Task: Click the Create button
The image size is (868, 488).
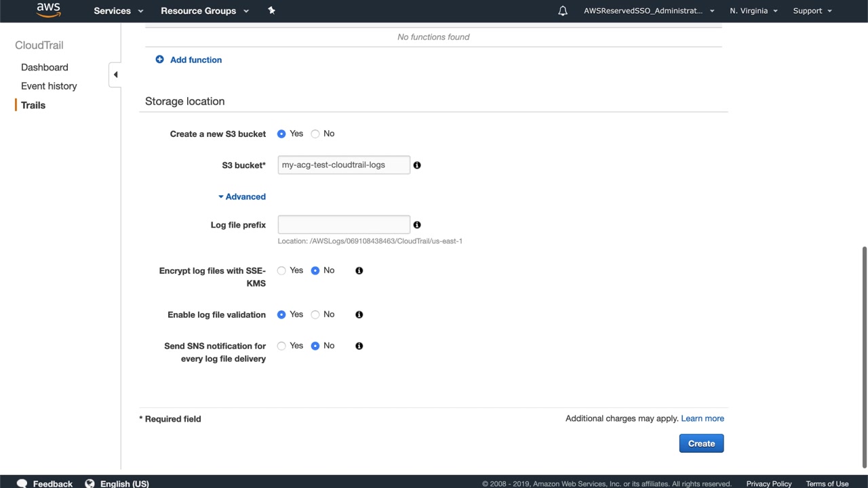Action: pyautogui.click(x=701, y=443)
